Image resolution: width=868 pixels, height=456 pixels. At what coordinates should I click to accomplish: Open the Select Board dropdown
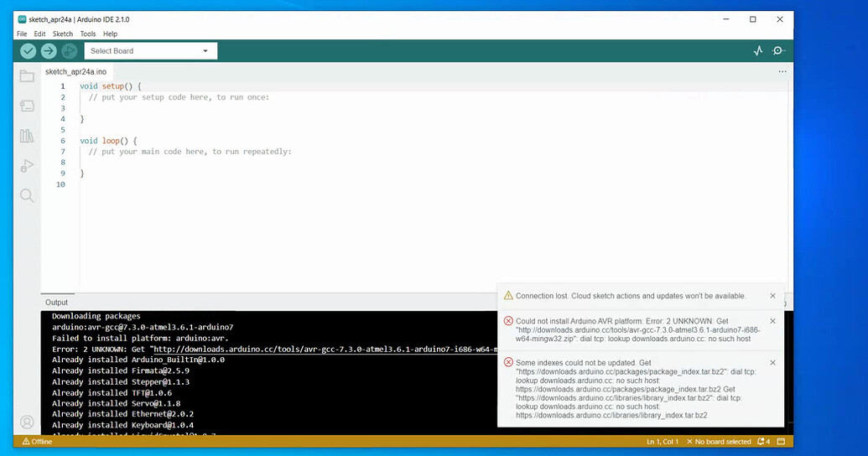click(151, 51)
